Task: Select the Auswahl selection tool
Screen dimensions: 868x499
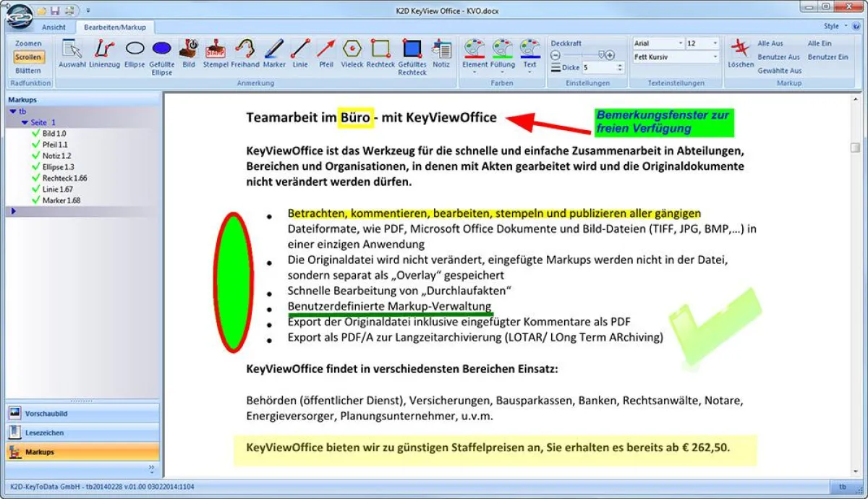Action: coord(72,54)
